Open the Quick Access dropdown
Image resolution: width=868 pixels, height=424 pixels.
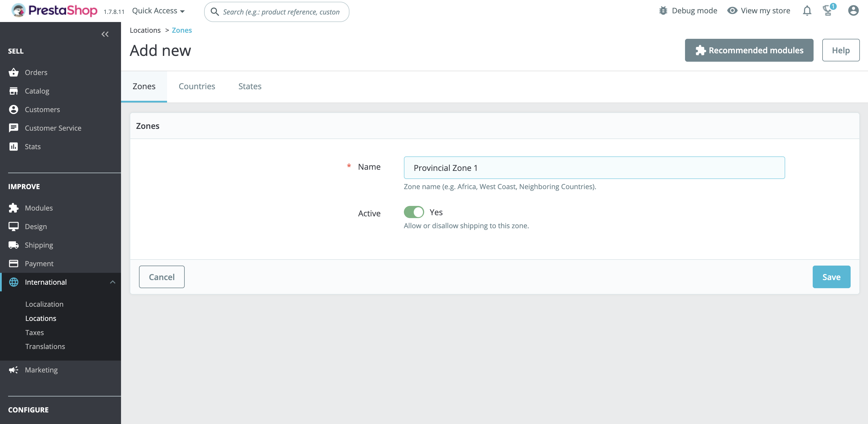coord(158,11)
